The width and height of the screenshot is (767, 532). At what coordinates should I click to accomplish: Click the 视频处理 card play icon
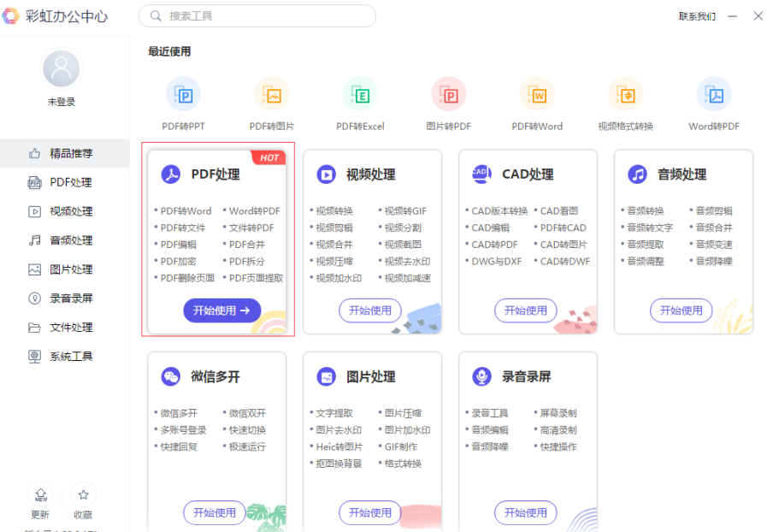pyautogui.click(x=327, y=174)
